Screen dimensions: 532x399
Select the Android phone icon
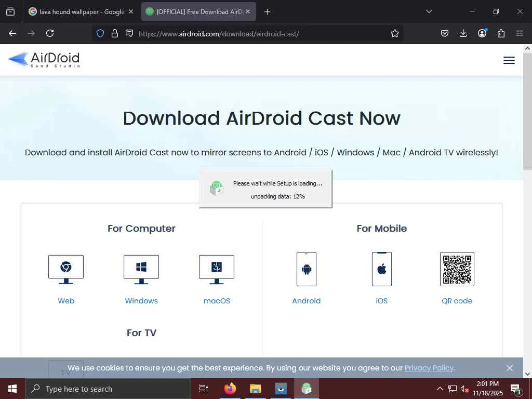coord(307,269)
